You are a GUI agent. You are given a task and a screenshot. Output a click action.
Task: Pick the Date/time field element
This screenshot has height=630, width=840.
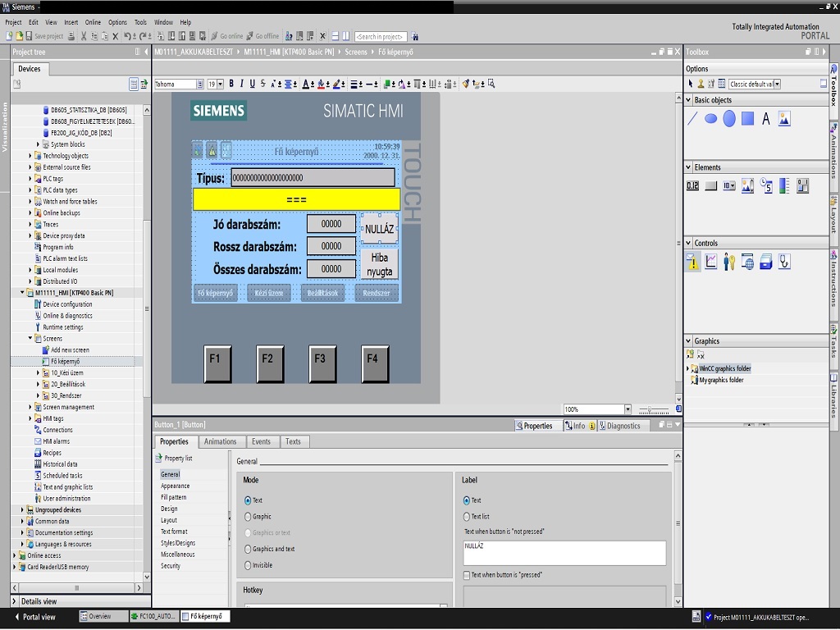click(x=766, y=186)
